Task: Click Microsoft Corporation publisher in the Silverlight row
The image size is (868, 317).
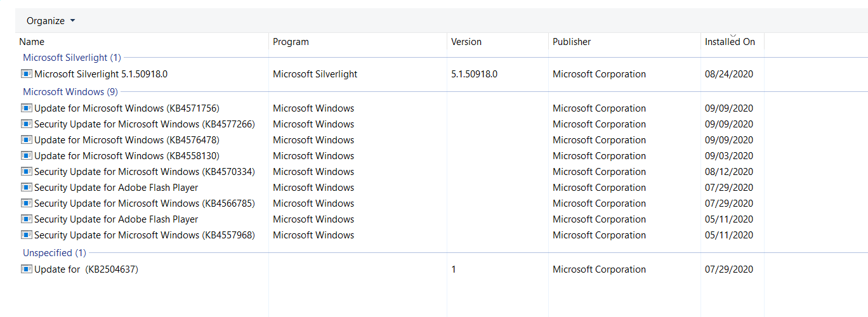Action: pyautogui.click(x=599, y=74)
